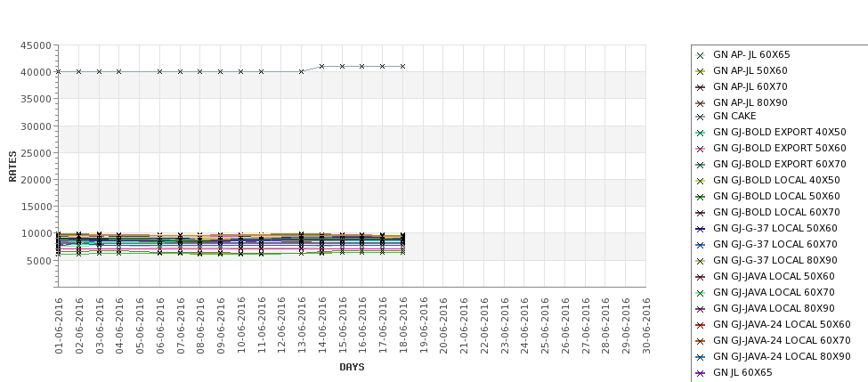Click the GN CAKE legend marker

(x=701, y=117)
